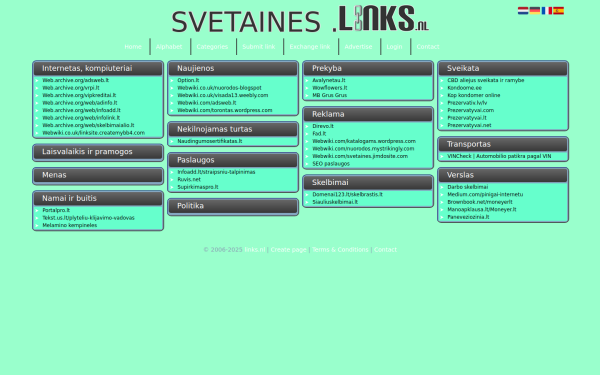Open the Prekyba category header
600x375 pixels.
368,68
